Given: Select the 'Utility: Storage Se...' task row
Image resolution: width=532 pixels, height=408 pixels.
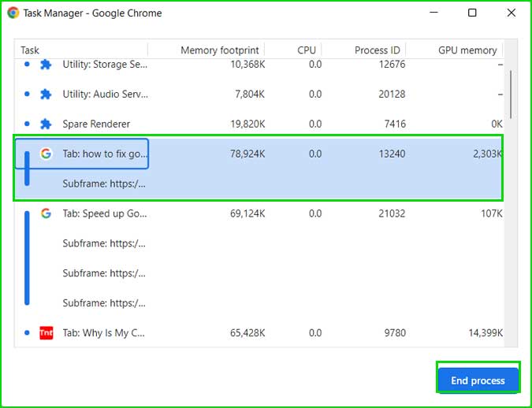Looking at the screenshot, I should [x=259, y=64].
